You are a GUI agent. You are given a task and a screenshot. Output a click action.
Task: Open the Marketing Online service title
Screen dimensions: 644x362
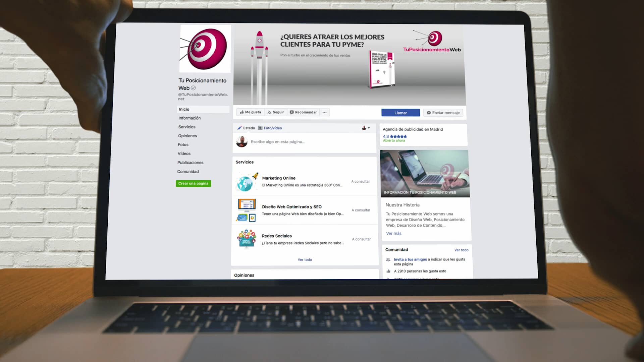(x=279, y=178)
